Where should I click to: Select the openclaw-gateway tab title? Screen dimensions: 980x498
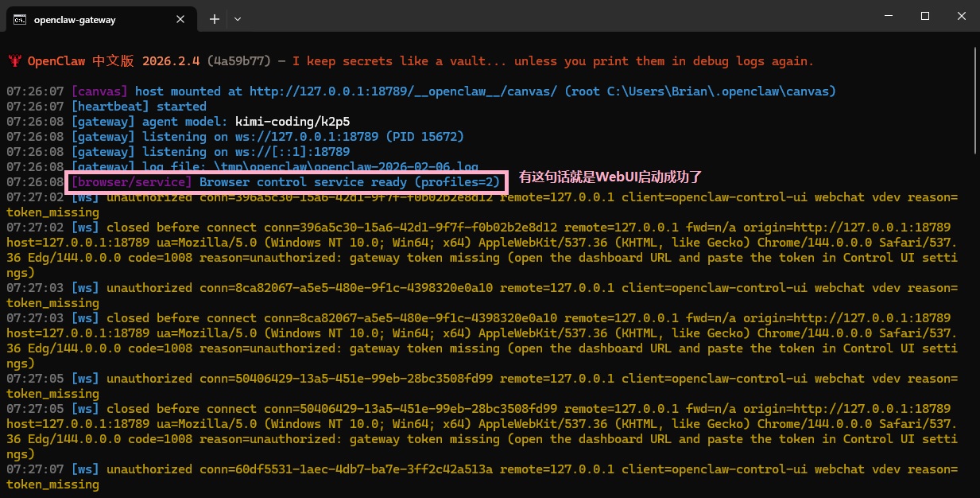tap(75, 19)
